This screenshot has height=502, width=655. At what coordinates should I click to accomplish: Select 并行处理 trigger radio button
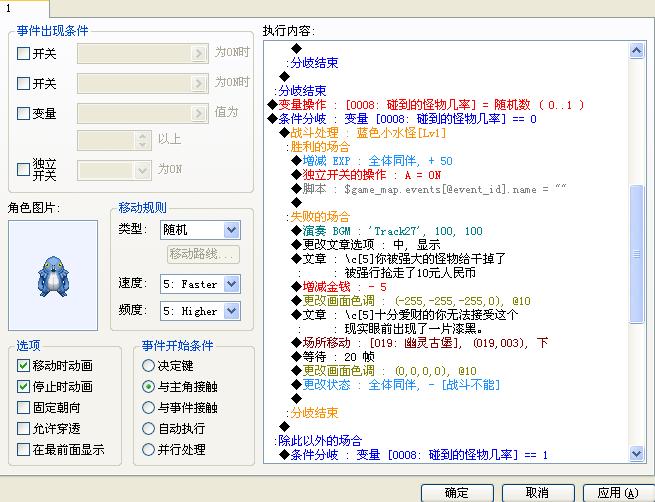(148, 450)
